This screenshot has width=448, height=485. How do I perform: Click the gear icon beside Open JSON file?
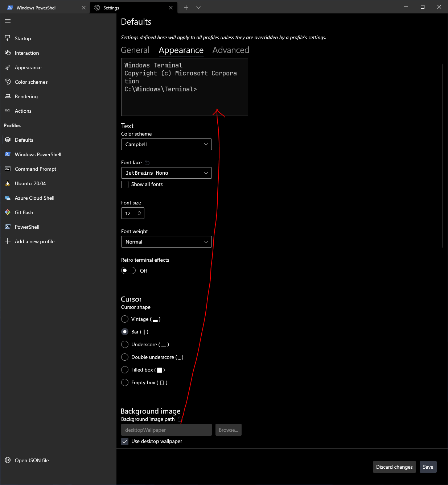[8, 460]
